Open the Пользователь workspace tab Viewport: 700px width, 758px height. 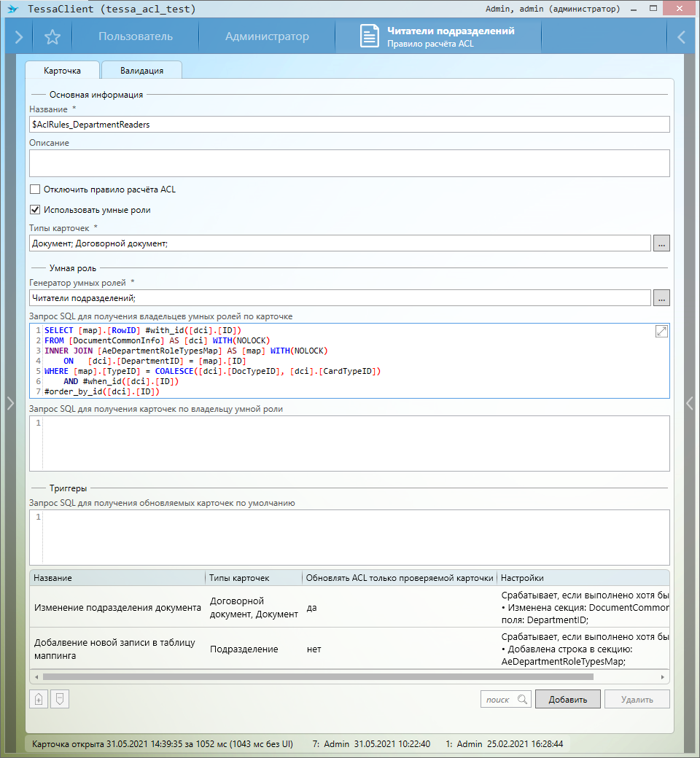[136, 37]
